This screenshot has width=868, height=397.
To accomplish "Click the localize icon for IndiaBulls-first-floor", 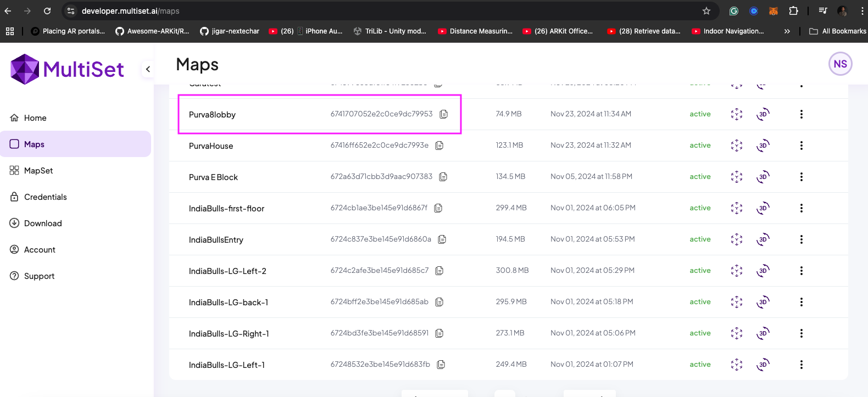I will point(737,208).
